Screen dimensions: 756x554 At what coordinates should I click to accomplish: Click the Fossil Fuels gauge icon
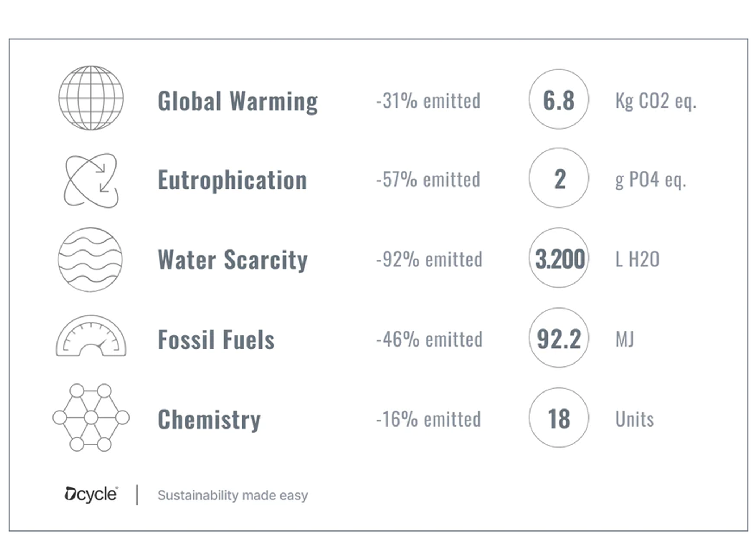click(x=91, y=337)
